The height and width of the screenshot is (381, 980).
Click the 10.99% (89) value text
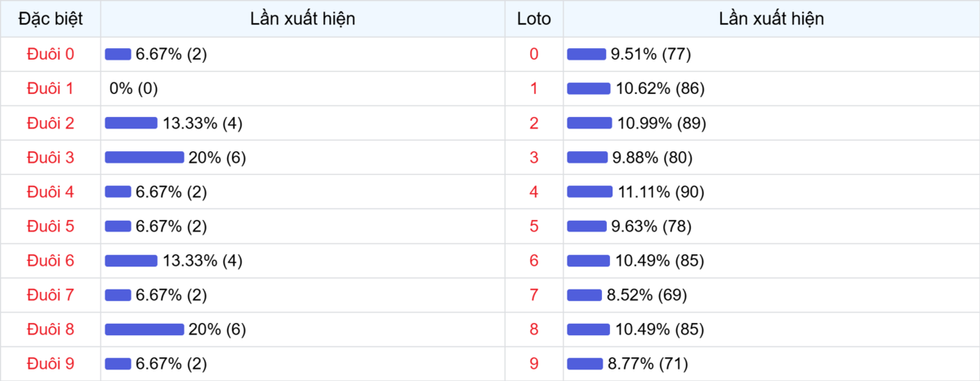(x=661, y=123)
